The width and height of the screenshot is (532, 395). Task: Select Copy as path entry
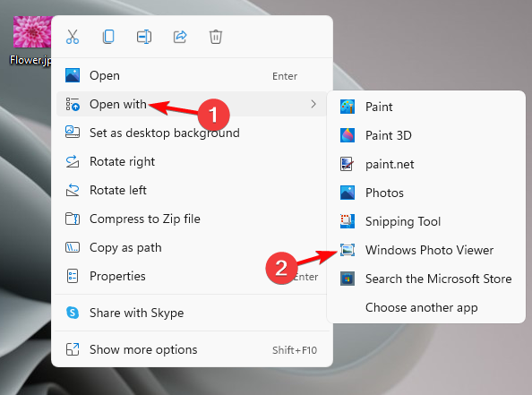[x=192, y=247]
